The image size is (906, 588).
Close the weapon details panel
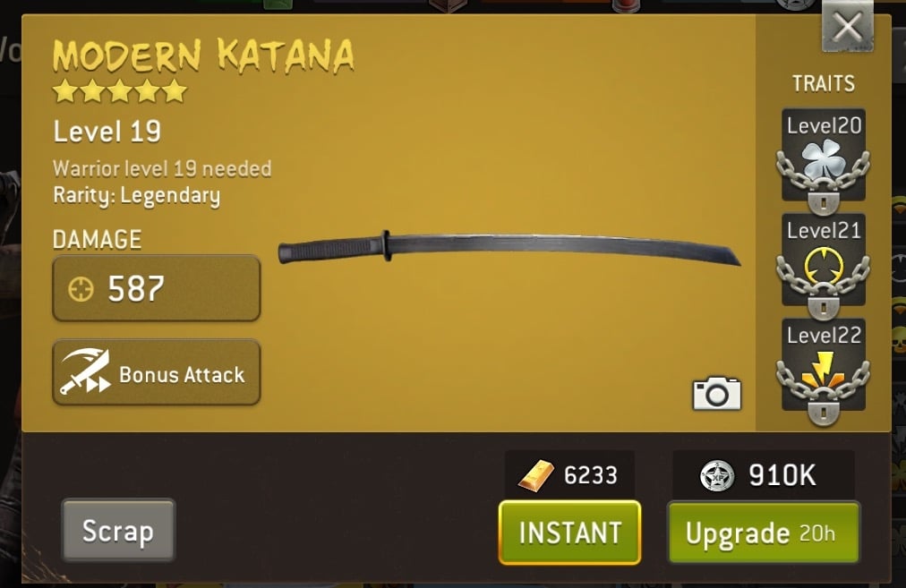[x=848, y=27]
